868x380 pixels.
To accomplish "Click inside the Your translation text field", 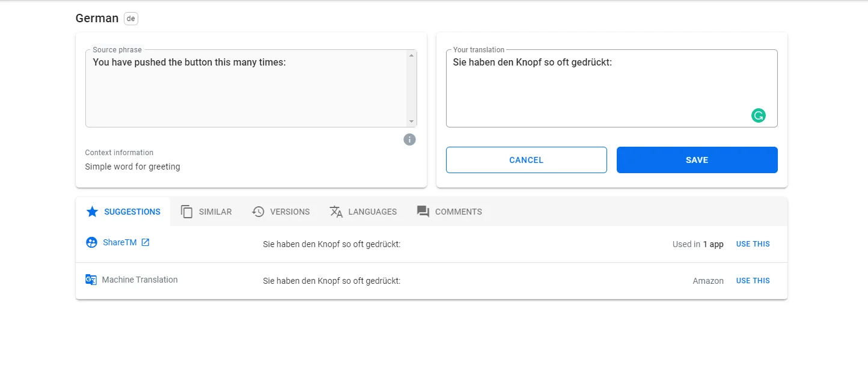I will point(601,90).
